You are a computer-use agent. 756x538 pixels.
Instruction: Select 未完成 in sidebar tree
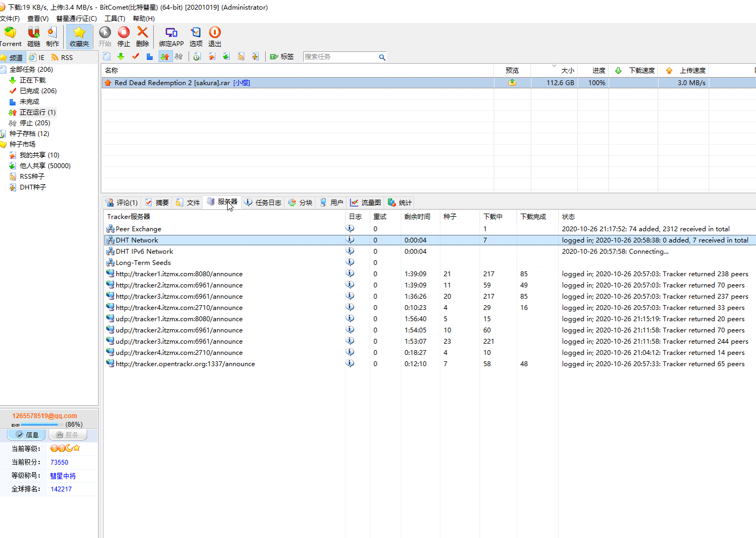29,102
